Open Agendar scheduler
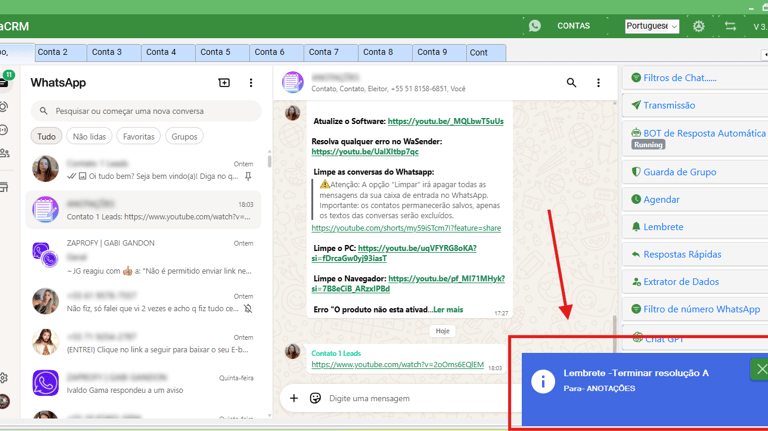Screen dimensions: 768x431 pos(696,199)
